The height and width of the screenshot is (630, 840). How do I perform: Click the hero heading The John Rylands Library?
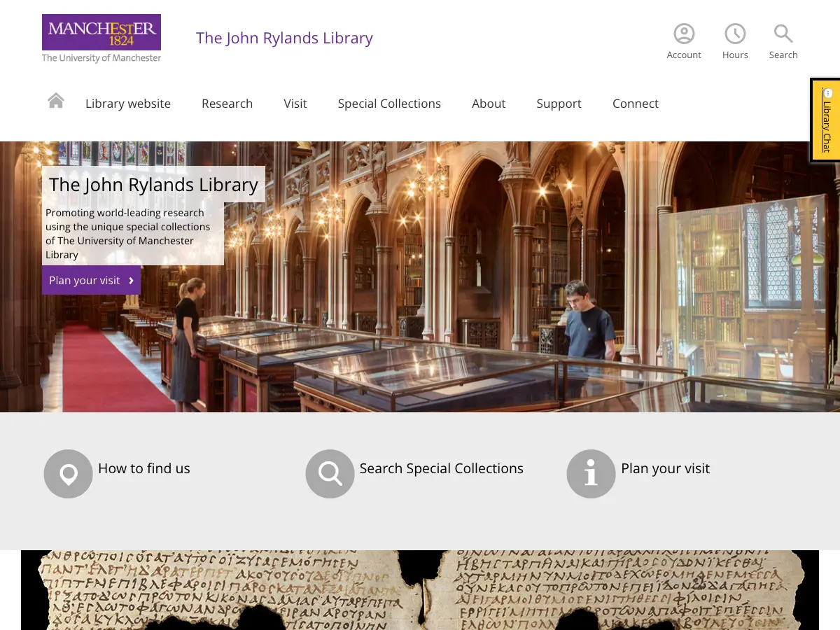coord(153,184)
